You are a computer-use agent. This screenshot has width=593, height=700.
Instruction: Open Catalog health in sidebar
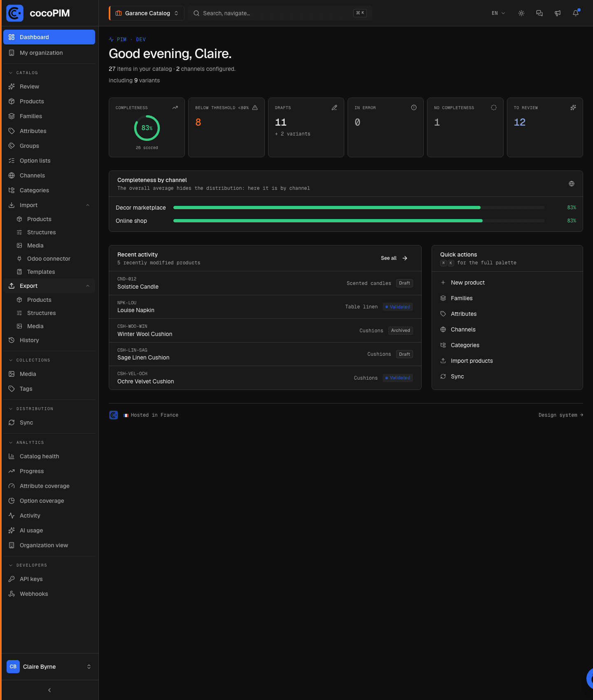(49, 456)
